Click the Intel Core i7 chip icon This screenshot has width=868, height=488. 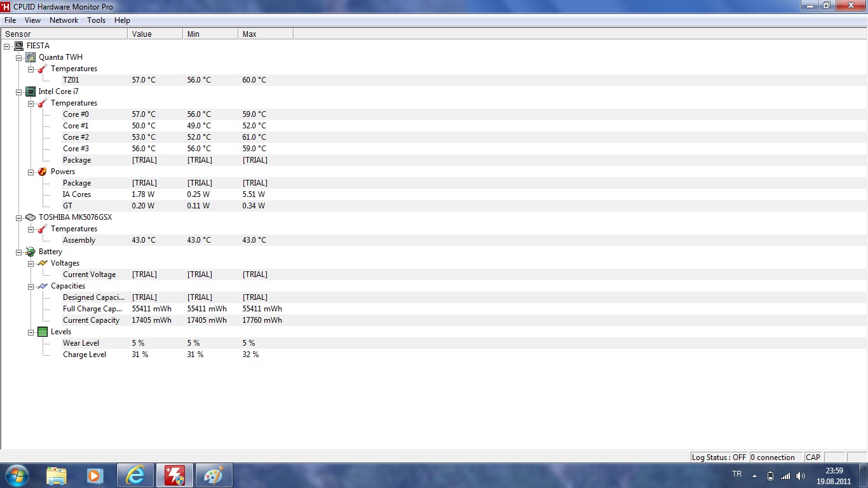[x=31, y=91]
